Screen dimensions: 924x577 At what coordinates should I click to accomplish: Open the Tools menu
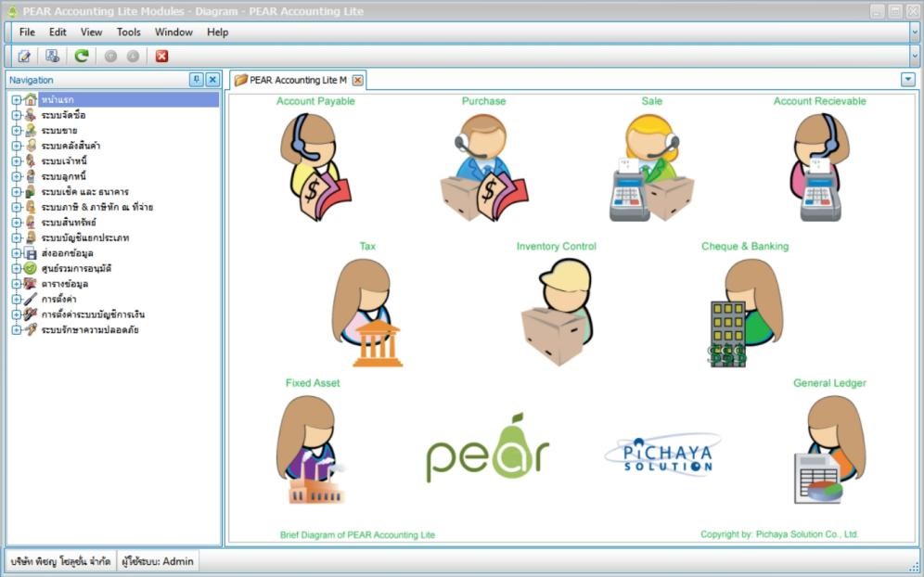coord(128,32)
